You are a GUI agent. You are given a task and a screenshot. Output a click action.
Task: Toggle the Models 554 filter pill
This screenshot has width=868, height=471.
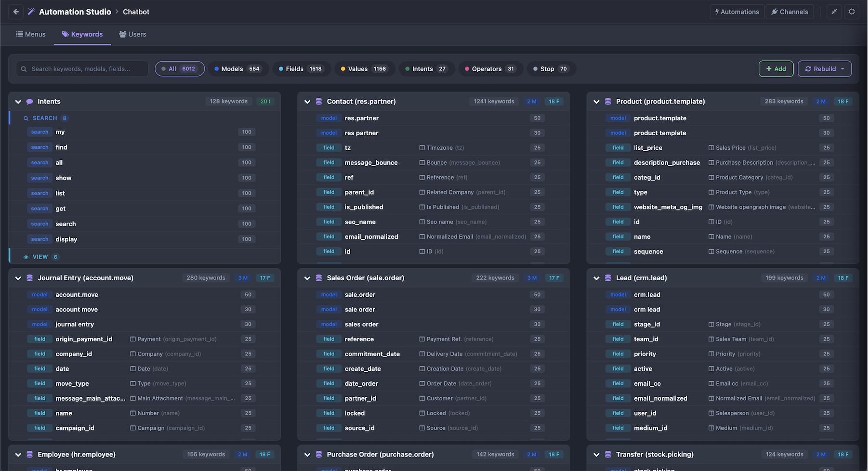(238, 68)
